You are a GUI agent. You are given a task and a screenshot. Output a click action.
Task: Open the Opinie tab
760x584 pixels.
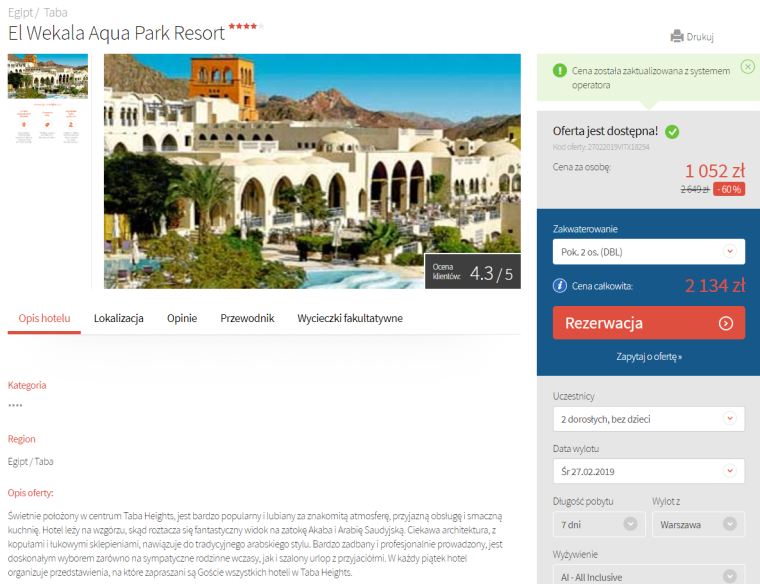coord(182,318)
